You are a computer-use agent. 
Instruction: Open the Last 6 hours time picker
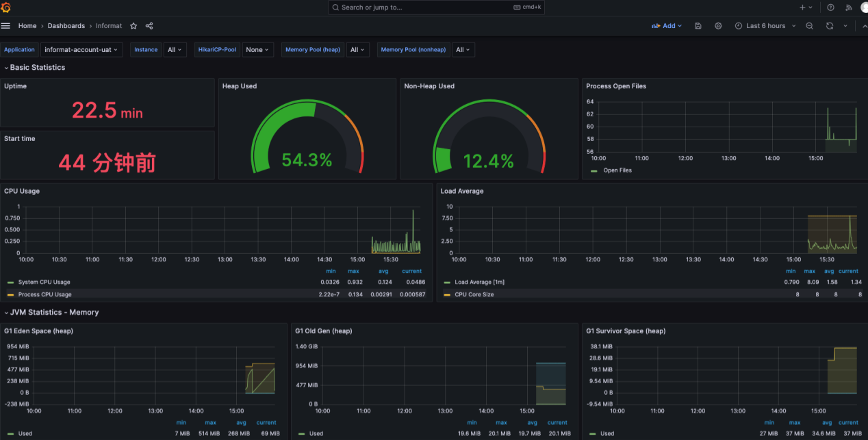tap(765, 26)
